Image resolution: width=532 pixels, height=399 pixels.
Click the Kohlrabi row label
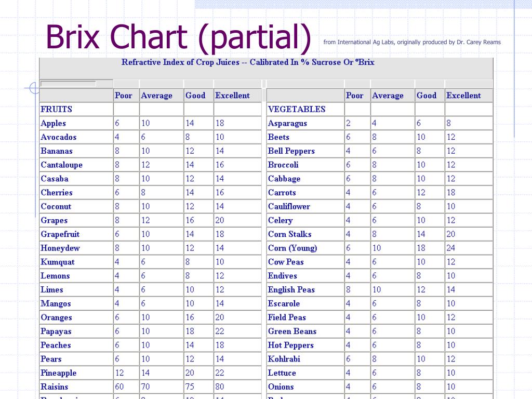pos(284,360)
